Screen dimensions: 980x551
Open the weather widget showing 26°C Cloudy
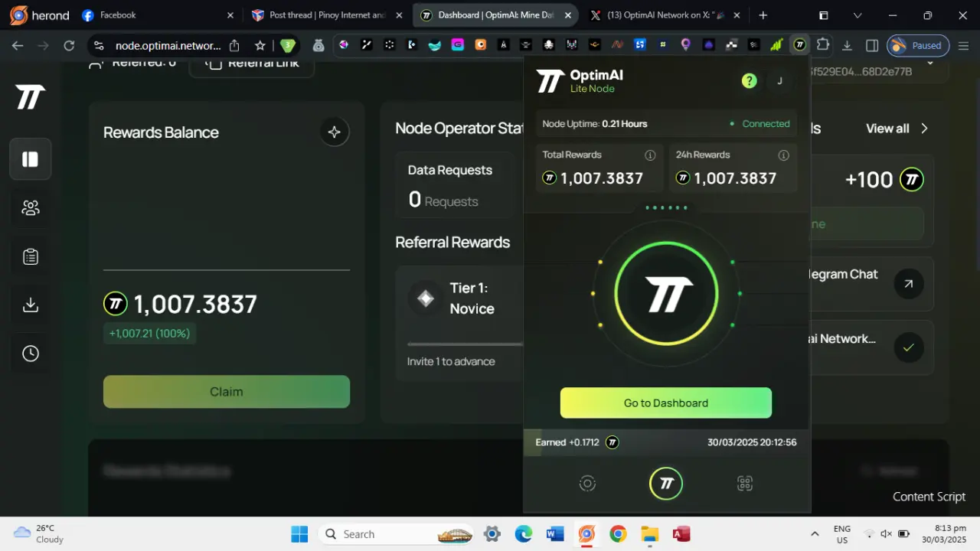[x=39, y=533]
